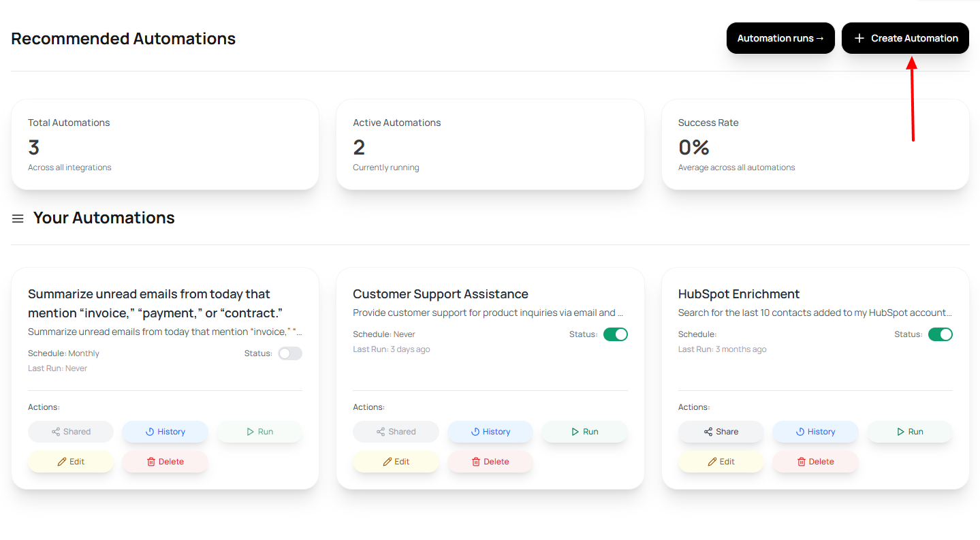
Task: Click the hamburger icon beside Your Automations
Action: click(18, 219)
